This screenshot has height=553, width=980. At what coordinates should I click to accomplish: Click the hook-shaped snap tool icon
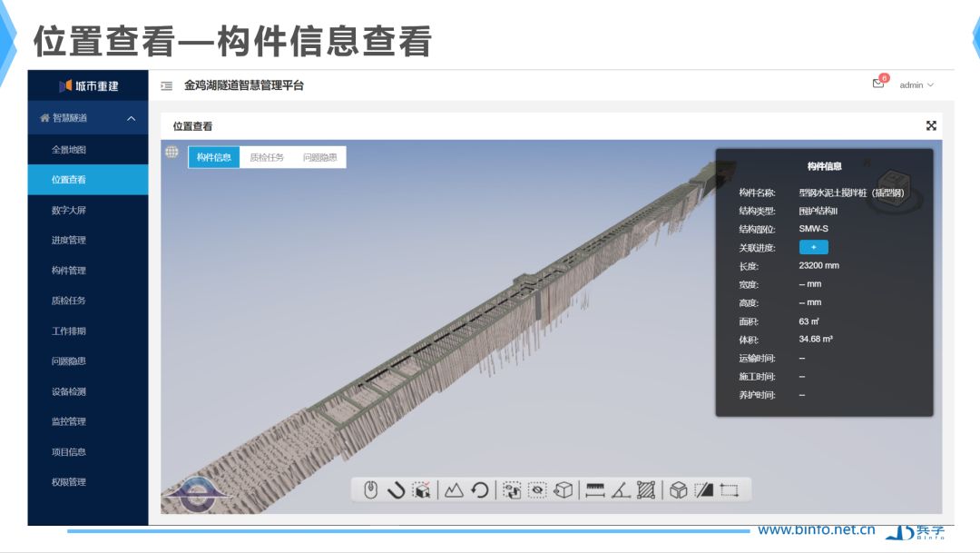click(397, 489)
